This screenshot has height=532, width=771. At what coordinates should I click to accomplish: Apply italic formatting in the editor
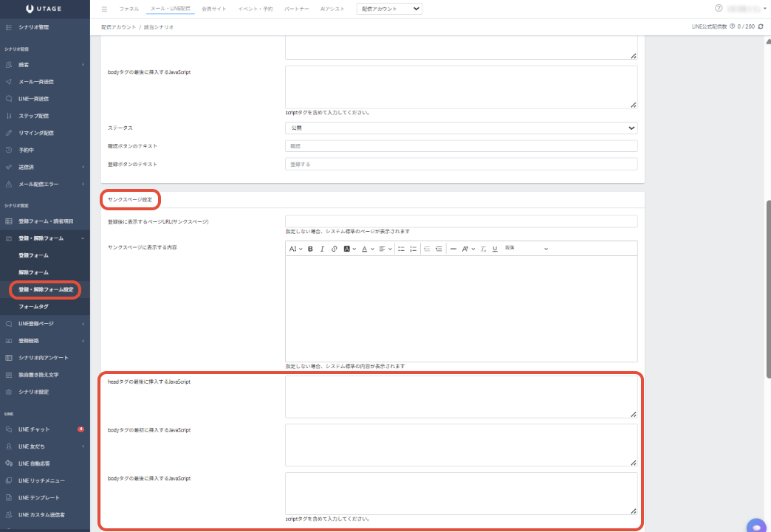point(322,249)
